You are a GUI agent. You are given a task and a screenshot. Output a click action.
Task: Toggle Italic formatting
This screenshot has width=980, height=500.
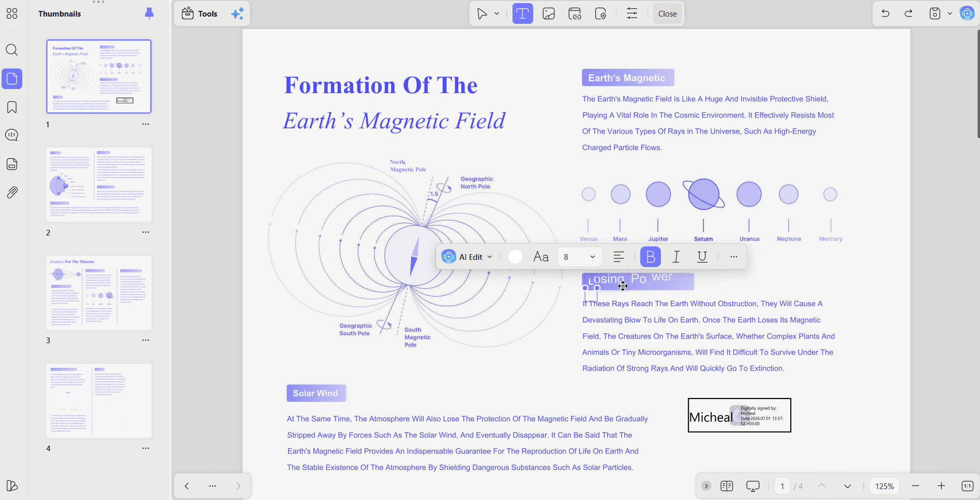pyautogui.click(x=676, y=257)
